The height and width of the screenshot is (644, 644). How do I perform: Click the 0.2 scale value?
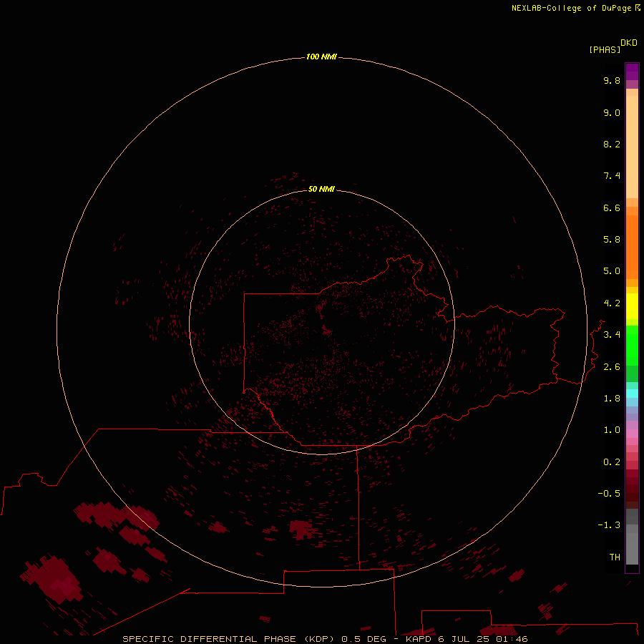[612, 462]
